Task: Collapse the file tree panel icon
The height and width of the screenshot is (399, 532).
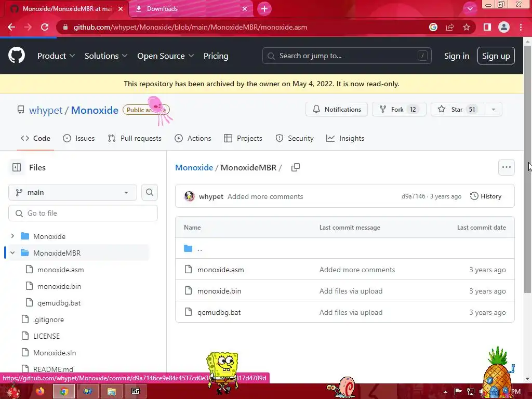Action: (17, 167)
